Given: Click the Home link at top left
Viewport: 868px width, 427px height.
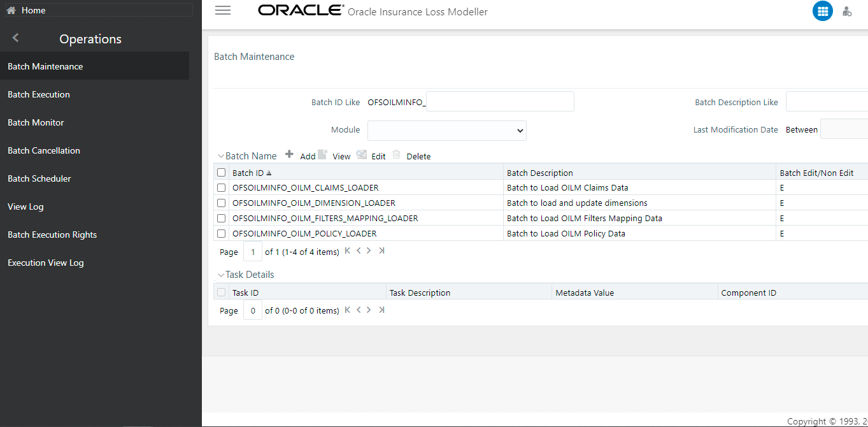Looking at the screenshot, I should pyautogui.click(x=33, y=10).
